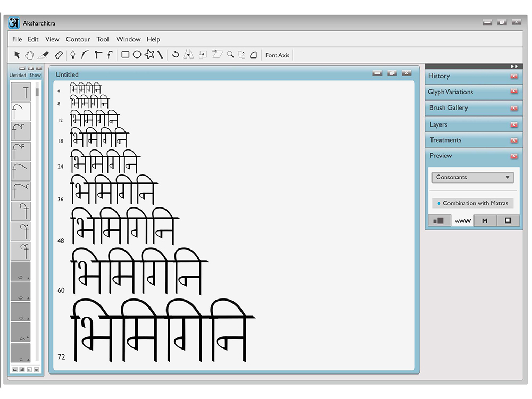This screenshot has width=532, height=399.
Task: Select the hand pan tool
Action: [x=29, y=55]
